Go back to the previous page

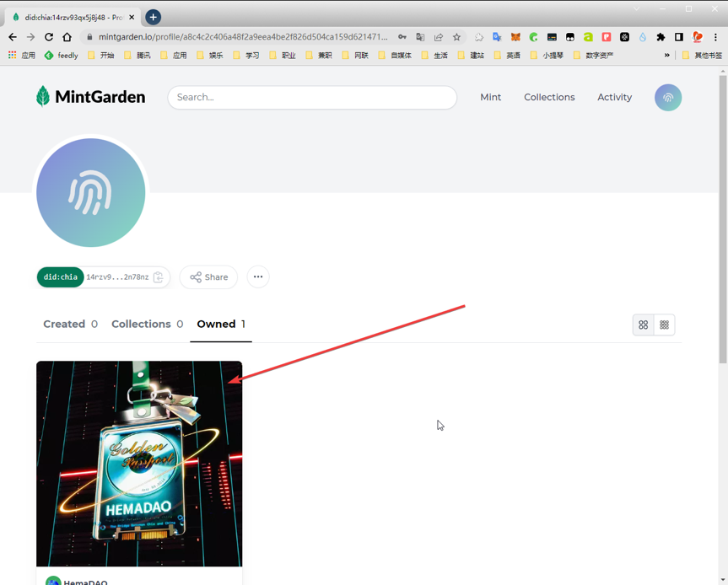click(x=13, y=37)
